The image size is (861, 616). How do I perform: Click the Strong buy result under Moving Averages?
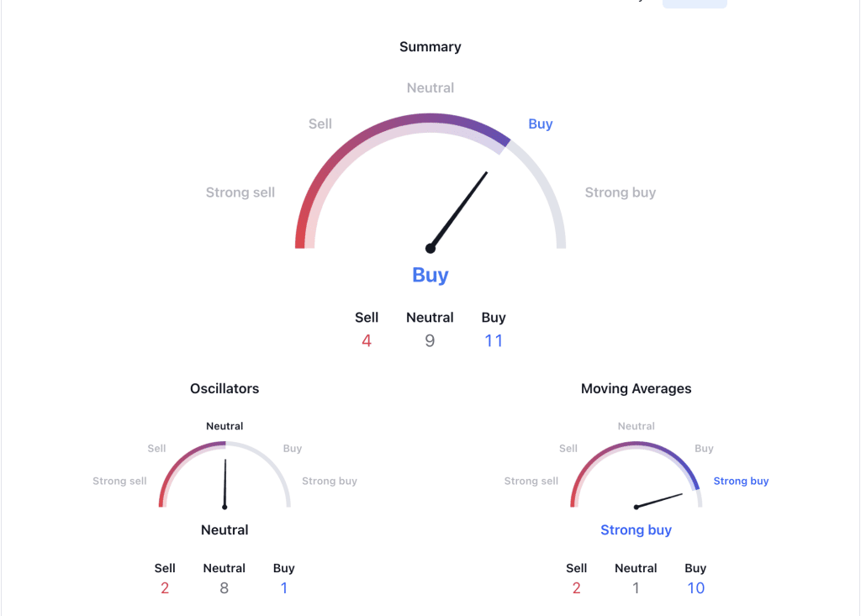click(x=636, y=529)
